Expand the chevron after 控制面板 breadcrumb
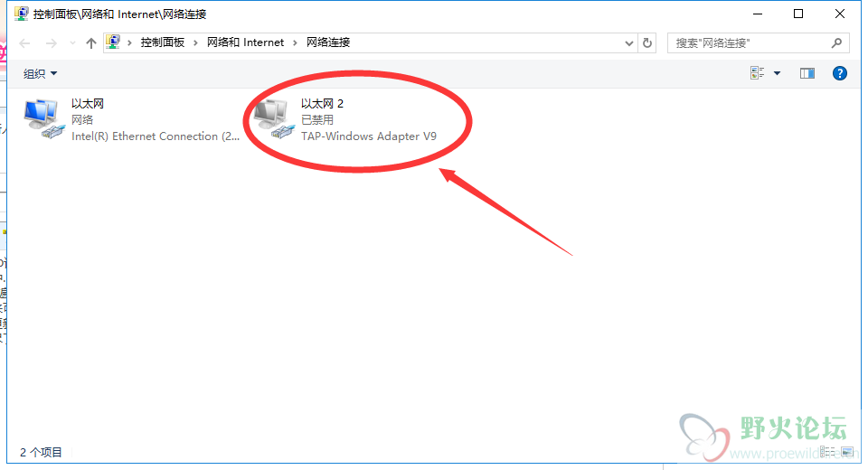The image size is (868, 470). (195, 43)
